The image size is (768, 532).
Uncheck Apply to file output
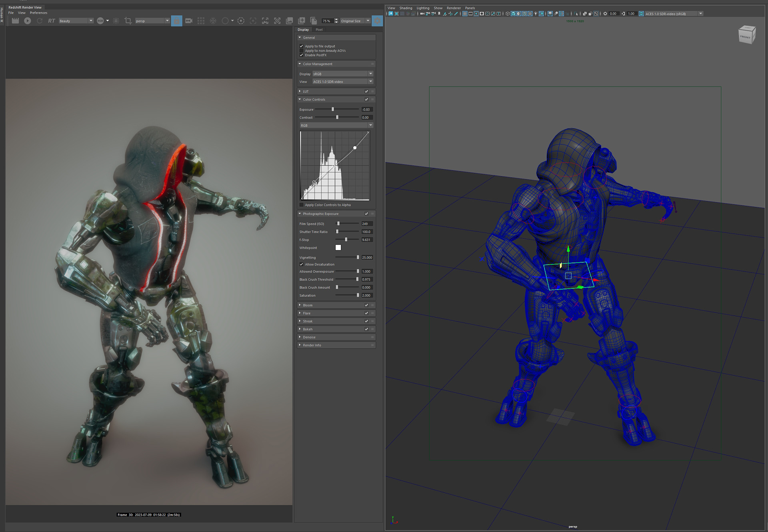coord(302,46)
